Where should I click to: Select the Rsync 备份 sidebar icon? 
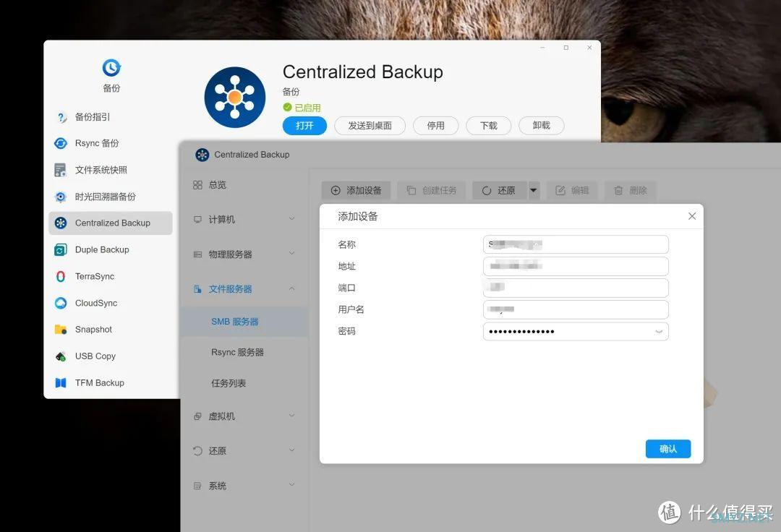point(61,143)
